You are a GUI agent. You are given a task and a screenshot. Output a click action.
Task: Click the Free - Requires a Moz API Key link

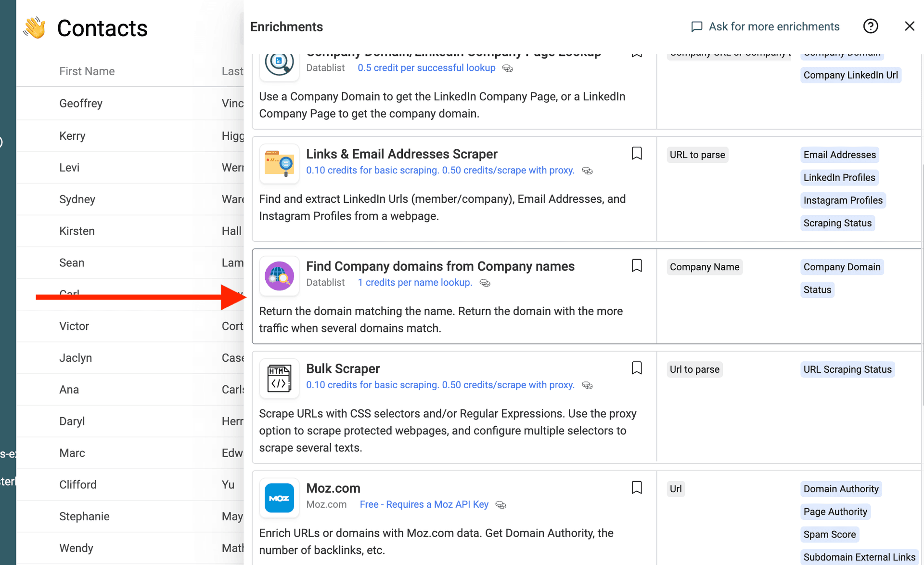point(423,504)
